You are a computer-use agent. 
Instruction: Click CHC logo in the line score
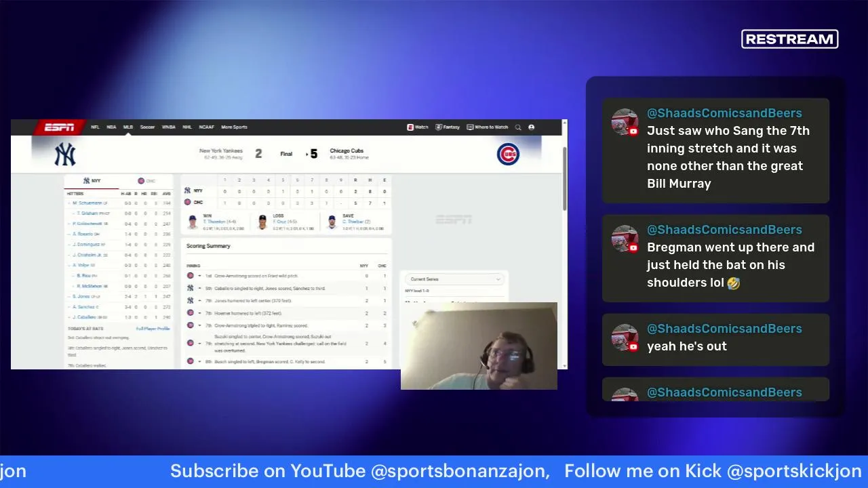point(188,202)
